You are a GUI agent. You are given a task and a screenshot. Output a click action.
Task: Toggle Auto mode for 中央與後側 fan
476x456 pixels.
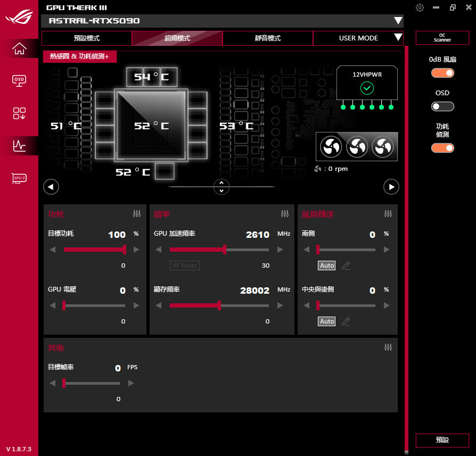point(326,321)
